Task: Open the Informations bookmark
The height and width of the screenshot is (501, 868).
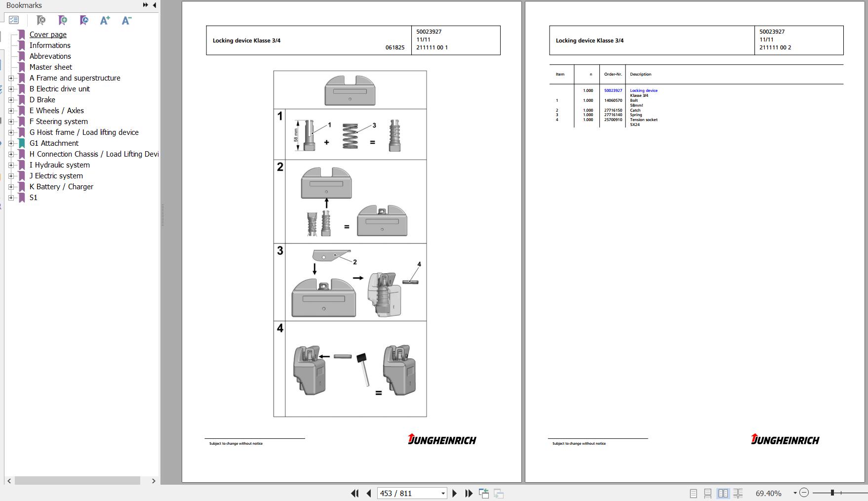Action: [x=50, y=45]
